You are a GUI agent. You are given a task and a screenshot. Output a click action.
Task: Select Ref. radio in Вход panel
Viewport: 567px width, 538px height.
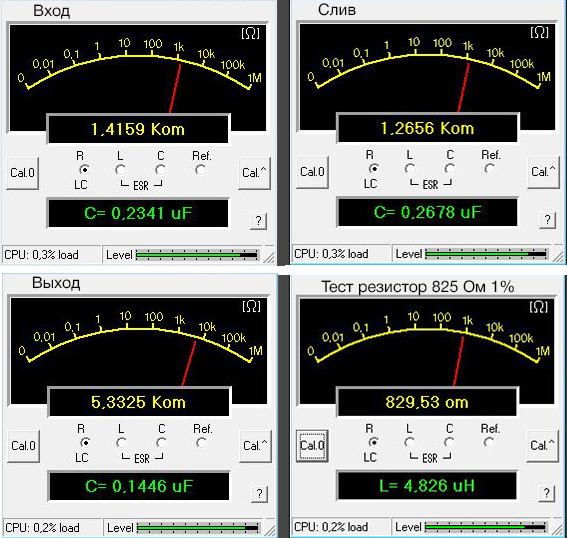[x=200, y=170]
